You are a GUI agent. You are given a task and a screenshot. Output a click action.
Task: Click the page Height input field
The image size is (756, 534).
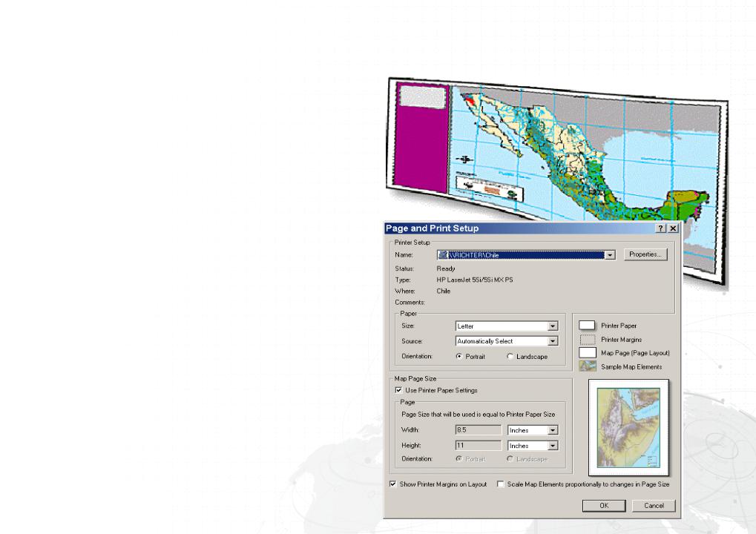pyautogui.click(x=479, y=445)
